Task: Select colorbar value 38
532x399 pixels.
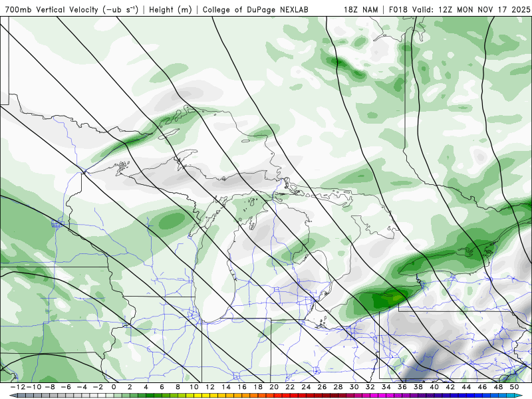Action: point(418,387)
